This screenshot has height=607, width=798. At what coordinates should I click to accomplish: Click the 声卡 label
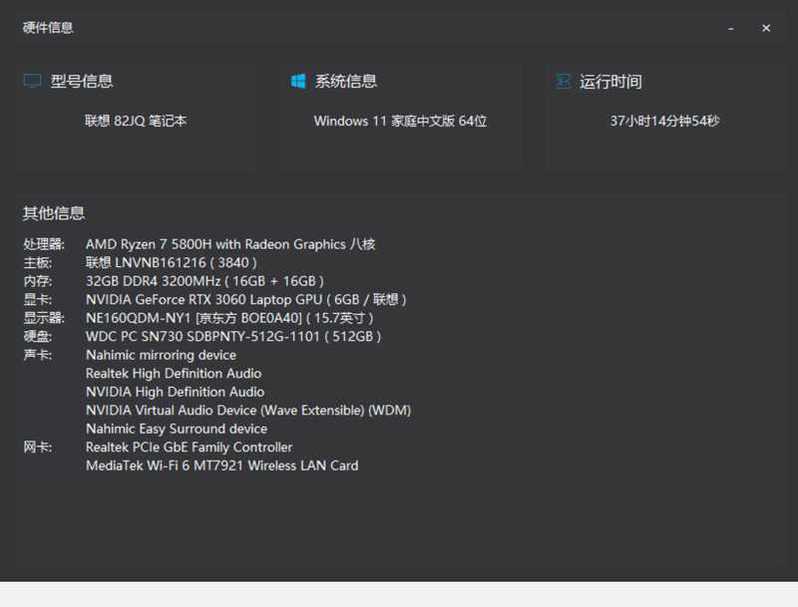38,355
